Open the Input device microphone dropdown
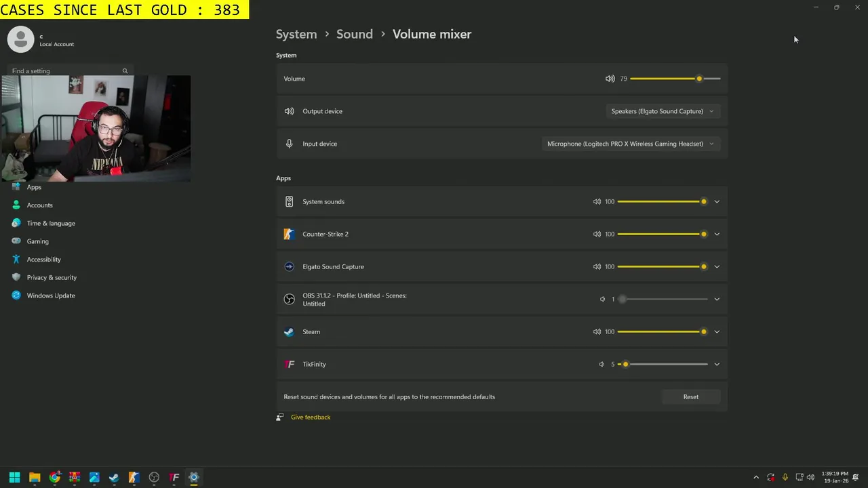868x488 pixels. [630, 144]
